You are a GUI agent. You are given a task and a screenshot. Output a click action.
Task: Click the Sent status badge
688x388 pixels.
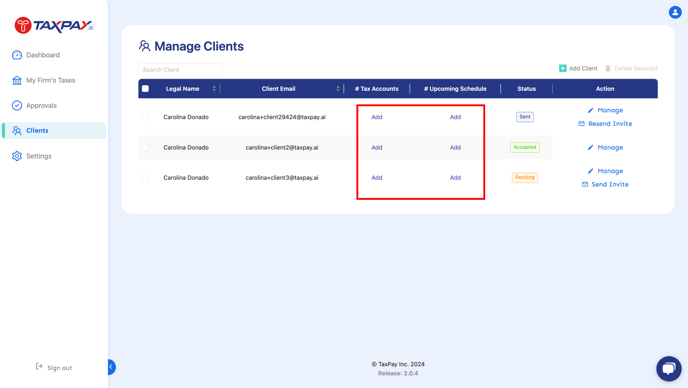point(525,117)
